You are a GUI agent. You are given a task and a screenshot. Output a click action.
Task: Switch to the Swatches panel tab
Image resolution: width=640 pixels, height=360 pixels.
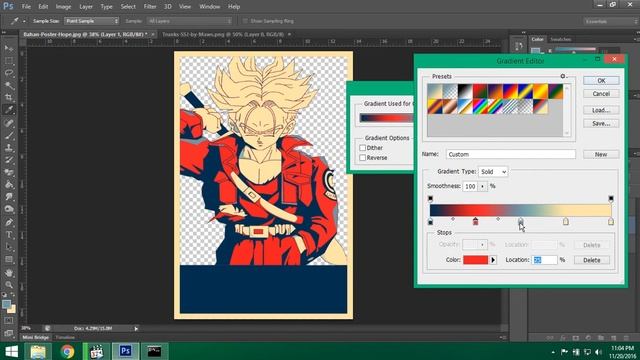(560, 39)
